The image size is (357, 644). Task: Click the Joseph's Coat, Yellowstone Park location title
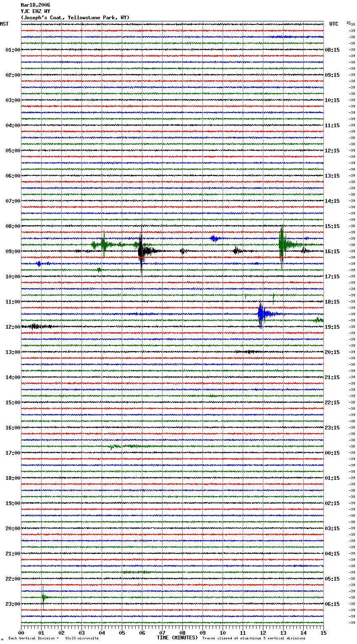75,18
